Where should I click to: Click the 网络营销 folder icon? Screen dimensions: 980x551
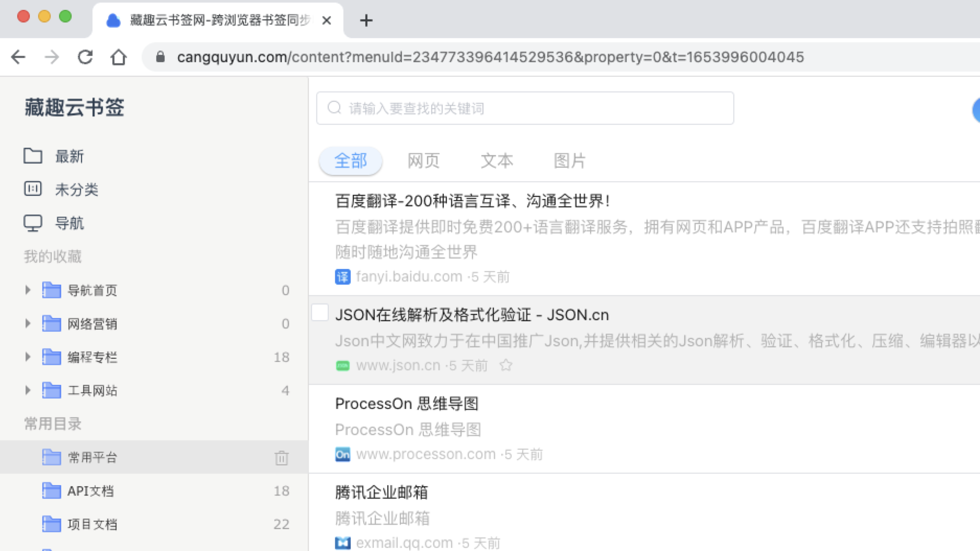[x=52, y=323]
